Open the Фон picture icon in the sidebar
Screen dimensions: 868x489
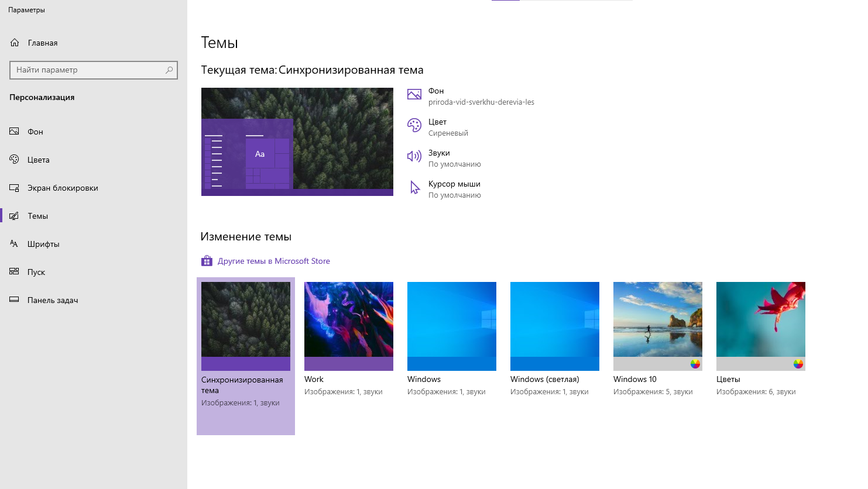15,132
